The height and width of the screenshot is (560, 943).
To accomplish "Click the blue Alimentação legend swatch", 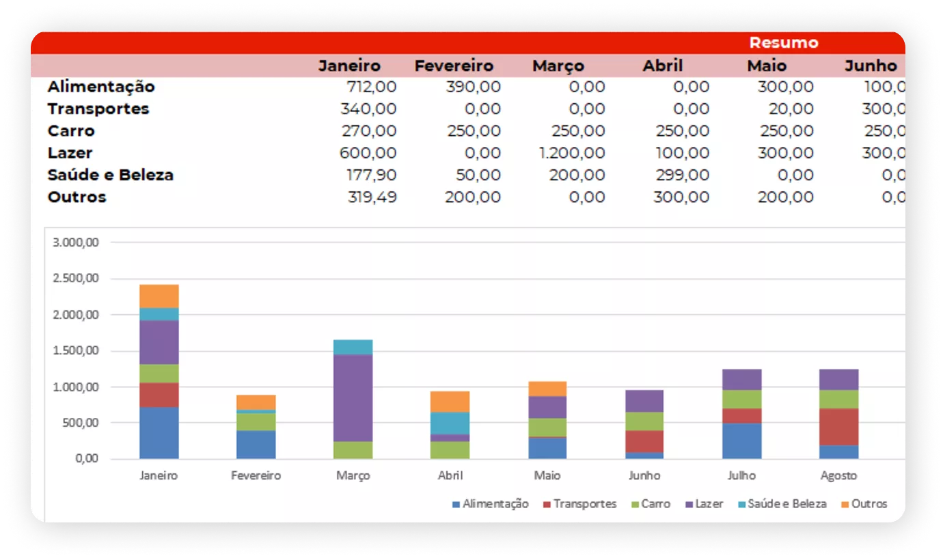I will pos(456,505).
